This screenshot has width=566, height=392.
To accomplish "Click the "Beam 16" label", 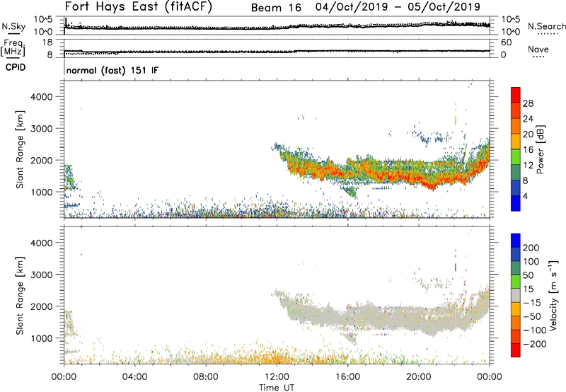I will (x=276, y=8).
